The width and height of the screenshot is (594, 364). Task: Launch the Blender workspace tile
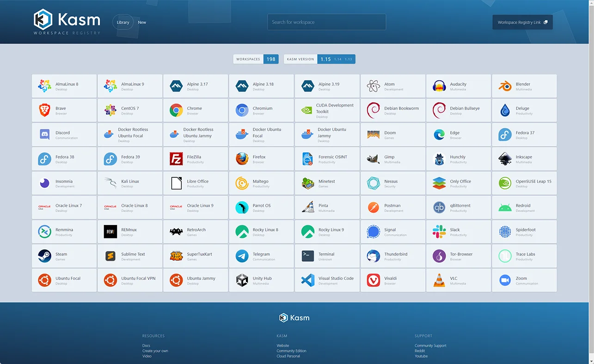524,86
